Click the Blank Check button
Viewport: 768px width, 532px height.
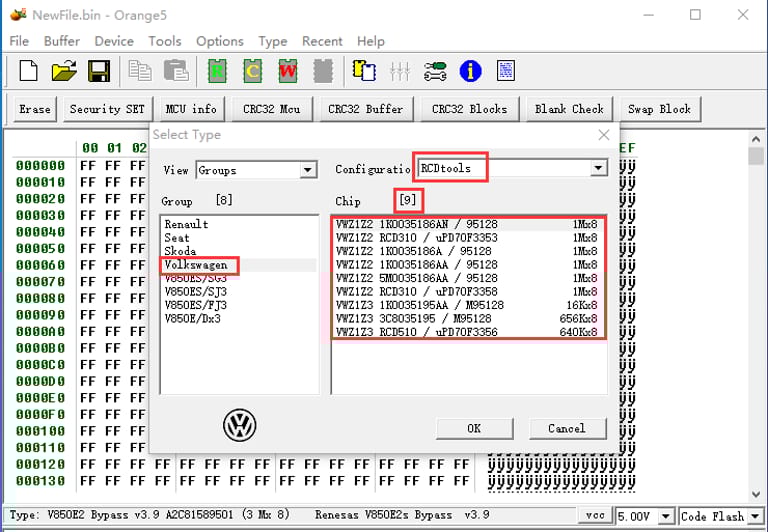[x=569, y=109]
